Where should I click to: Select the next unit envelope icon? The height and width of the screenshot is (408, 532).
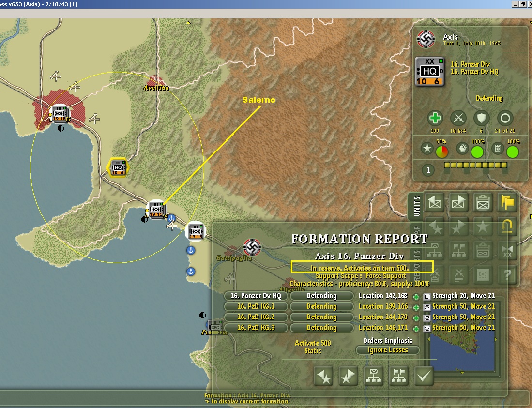click(458, 202)
